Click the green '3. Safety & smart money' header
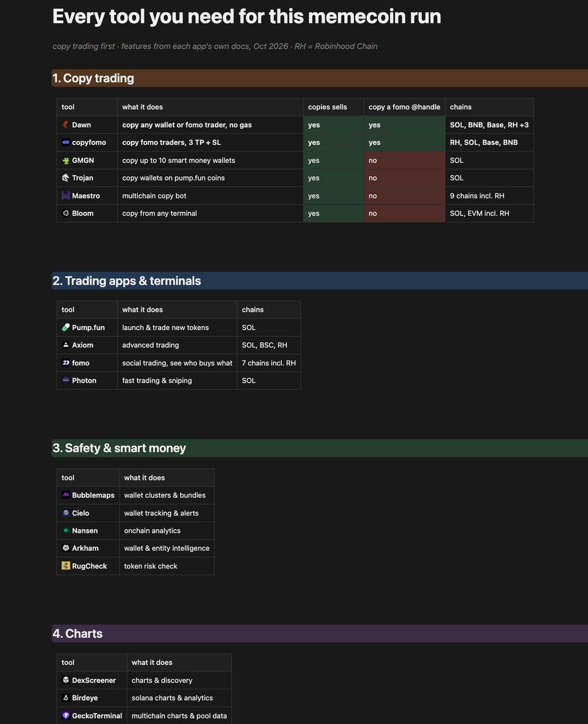588x724 pixels. click(320, 448)
